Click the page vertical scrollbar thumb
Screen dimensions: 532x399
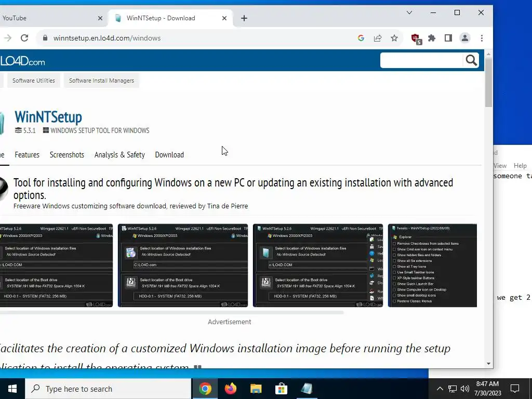(x=488, y=83)
